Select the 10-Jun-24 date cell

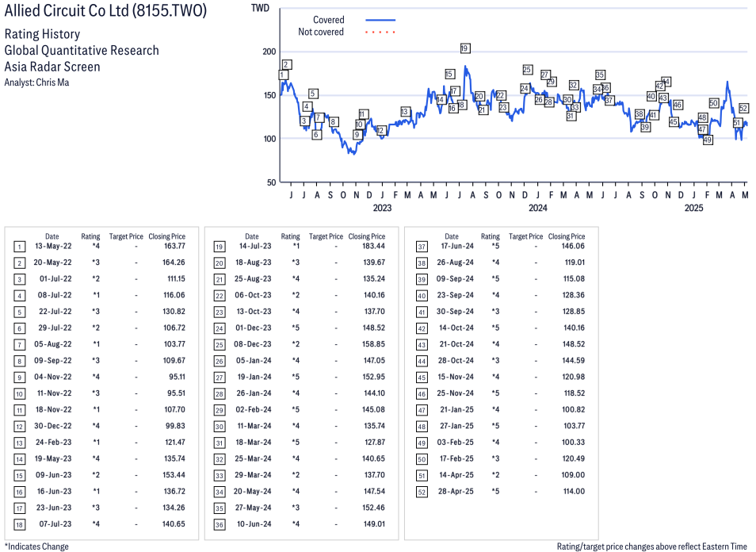(254, 524)
